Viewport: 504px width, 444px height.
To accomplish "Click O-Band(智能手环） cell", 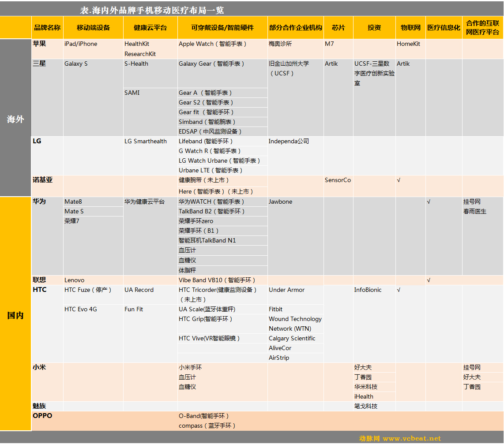I will point(203,416).
